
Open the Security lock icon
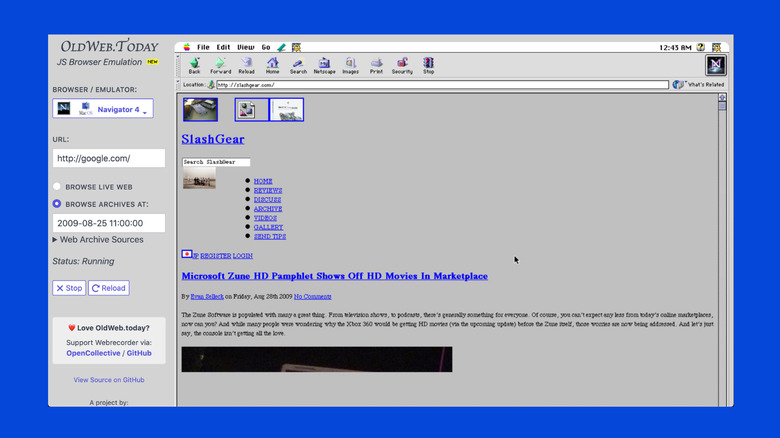tap(402, 64)
